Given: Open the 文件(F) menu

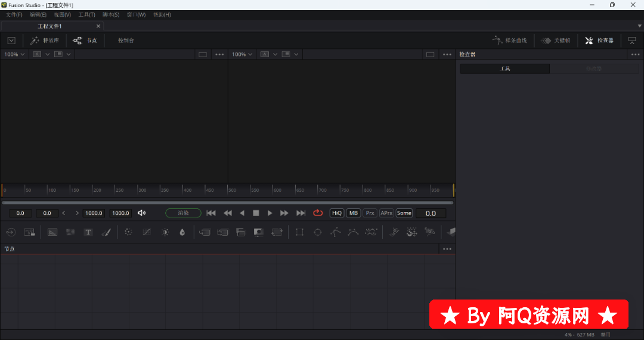Looking at the screenshot, I should (14, 15).
